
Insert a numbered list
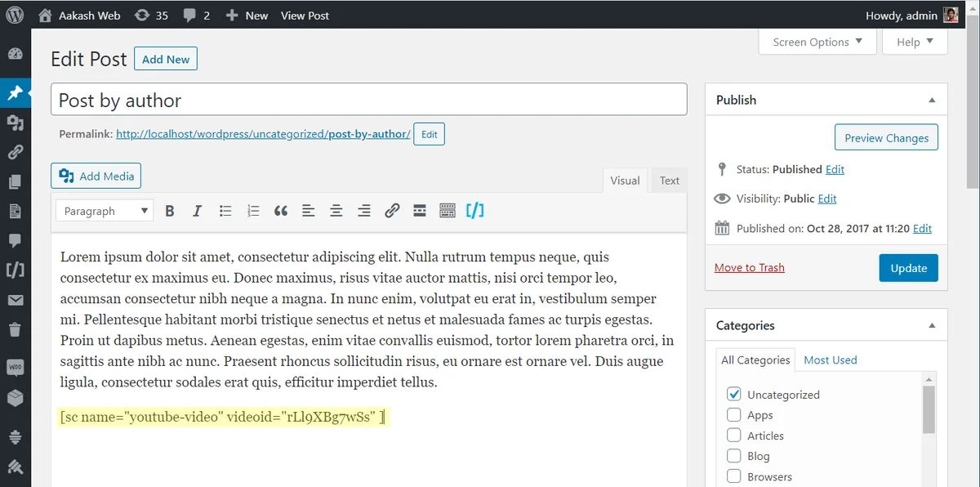pyautogui.click(x=253, y=211)
